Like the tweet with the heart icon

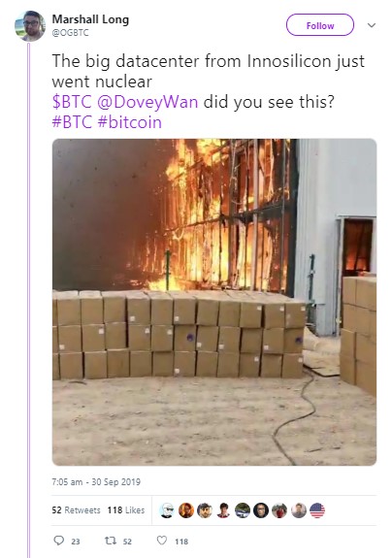pyautogui.click(x=162, y=541)
